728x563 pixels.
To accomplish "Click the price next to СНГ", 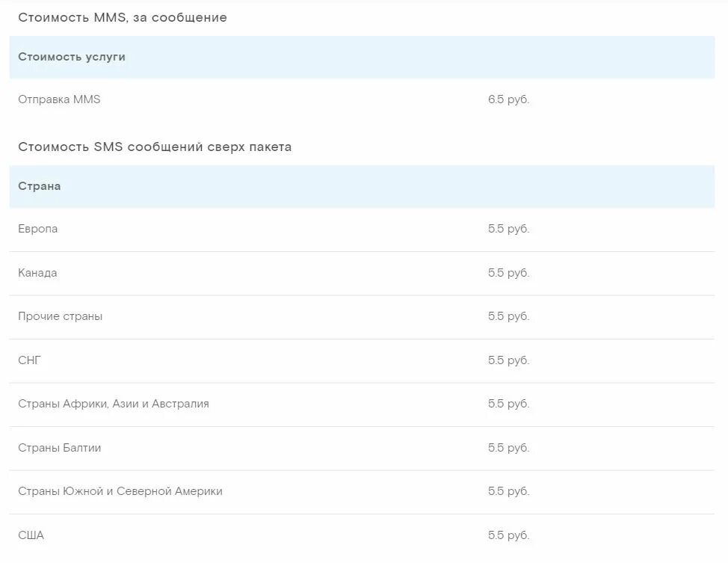I will click(508, 360).
